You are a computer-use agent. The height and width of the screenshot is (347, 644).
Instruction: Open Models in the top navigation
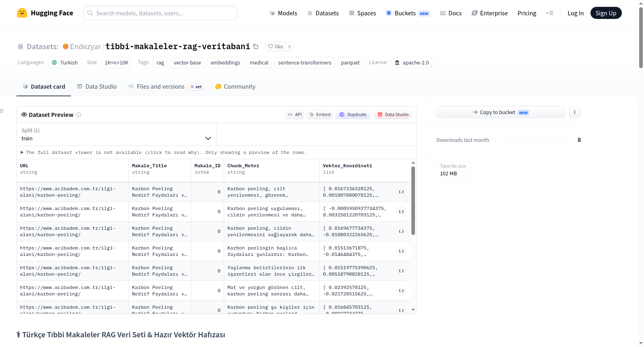(283, 13)
